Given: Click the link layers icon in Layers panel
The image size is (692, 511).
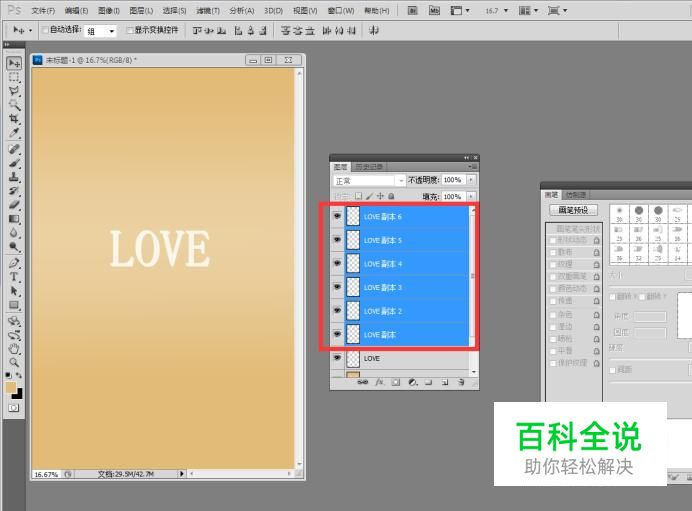Looking at the screenshot, I should coord(362,382).
